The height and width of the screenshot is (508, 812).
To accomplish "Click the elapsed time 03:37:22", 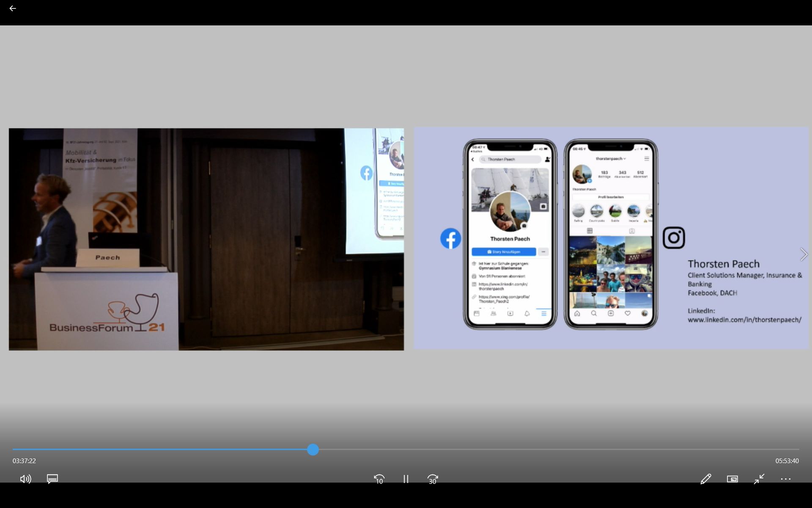I will click(x=24, y=461).
